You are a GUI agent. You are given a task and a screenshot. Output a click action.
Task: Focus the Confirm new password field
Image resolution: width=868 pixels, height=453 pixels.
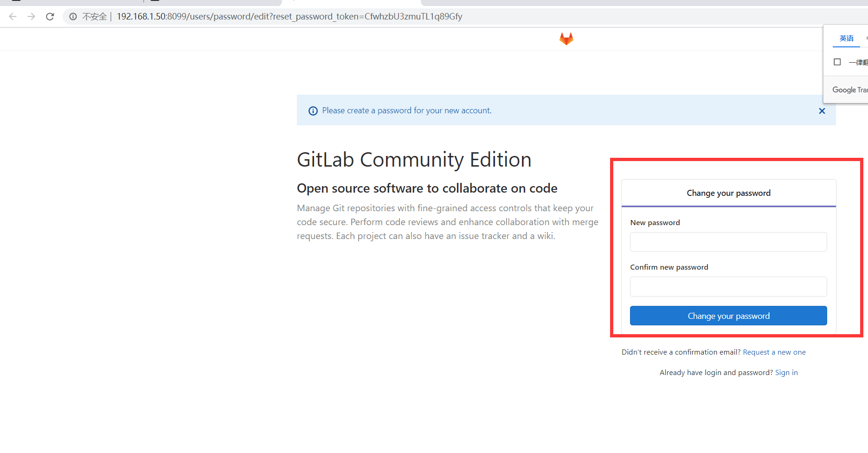tap(728, 286)
